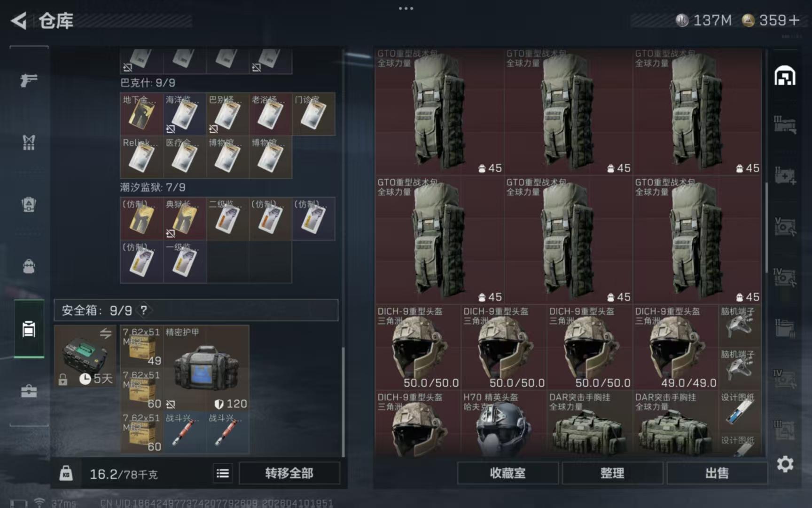Open the body armor category icon
812x508 pixels.
29,205
